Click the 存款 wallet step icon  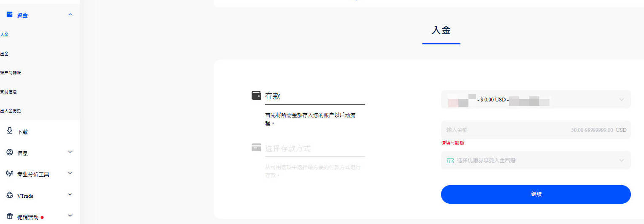[x=256, y=95]
